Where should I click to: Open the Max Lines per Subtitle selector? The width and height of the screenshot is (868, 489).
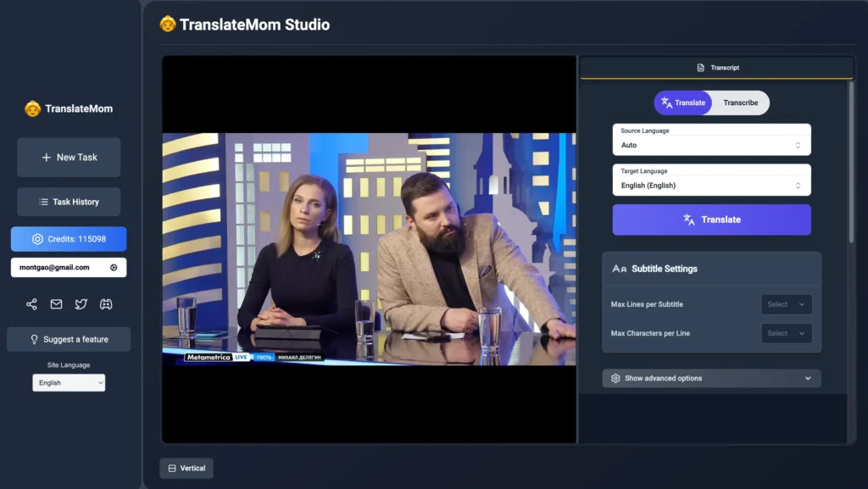pyautogui.click(x=786, y=303)
